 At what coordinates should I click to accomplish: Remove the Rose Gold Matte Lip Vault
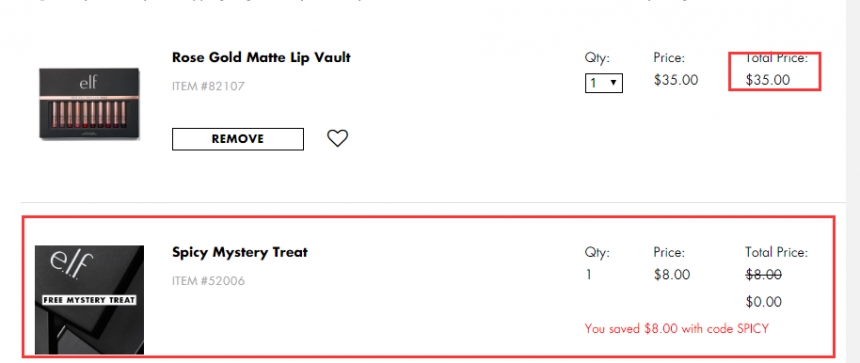237,139
